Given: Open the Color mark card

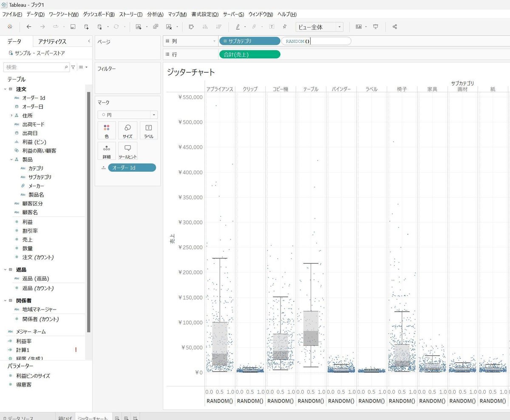Looking at the screenshot, I should point(107,131).
